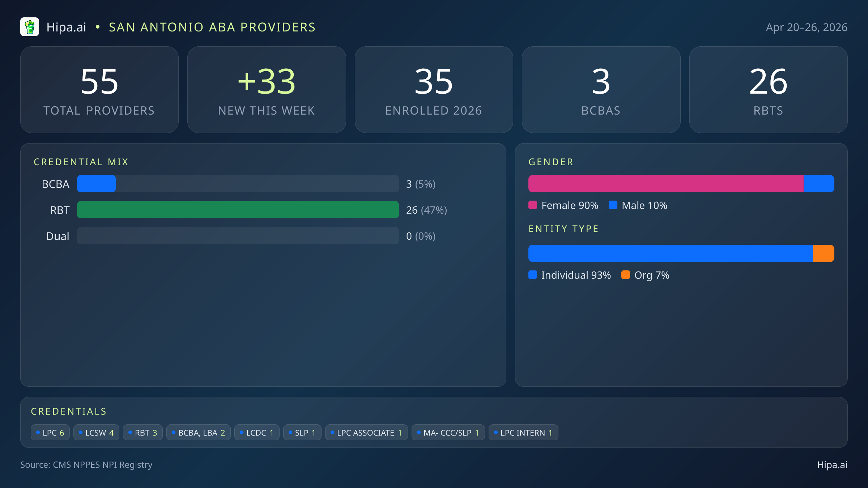Click the bullet dot on the RBT chip
This screenshot has height=488, width=868.
130,432
